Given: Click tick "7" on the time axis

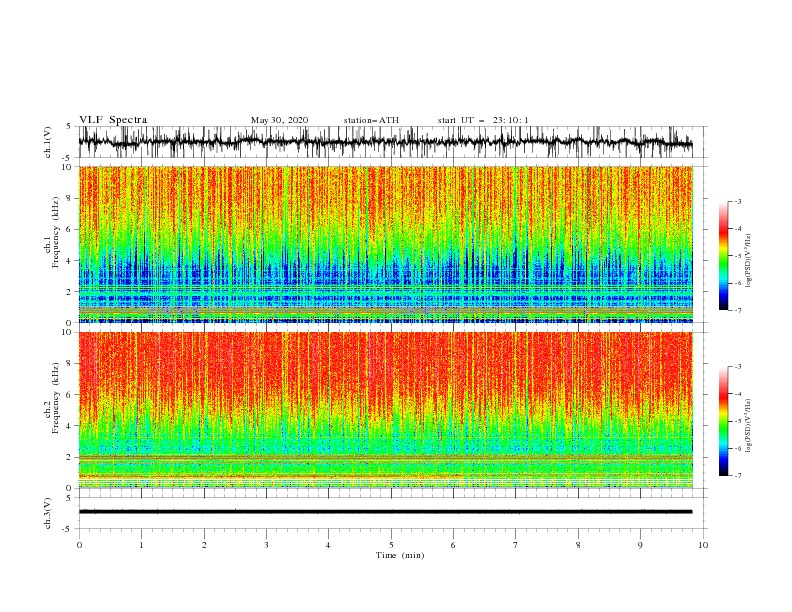Looking at the screenshot, I should [516, 545].
